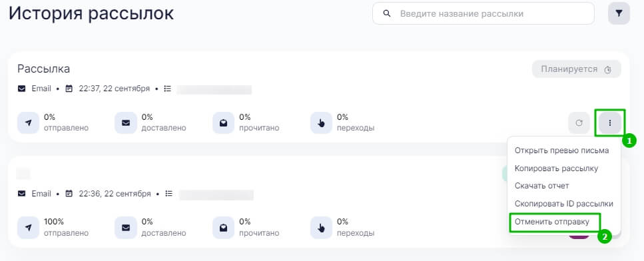The height and width of the screenshot is (261, 644).
Task: Focus the Введите название рассылки search field
Action: pyautogui.click(x=483, y=13)
